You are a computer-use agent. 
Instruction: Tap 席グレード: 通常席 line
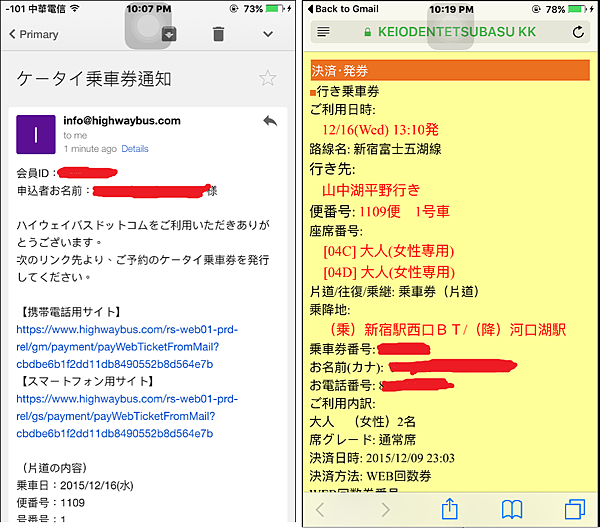tap(362, 440)
